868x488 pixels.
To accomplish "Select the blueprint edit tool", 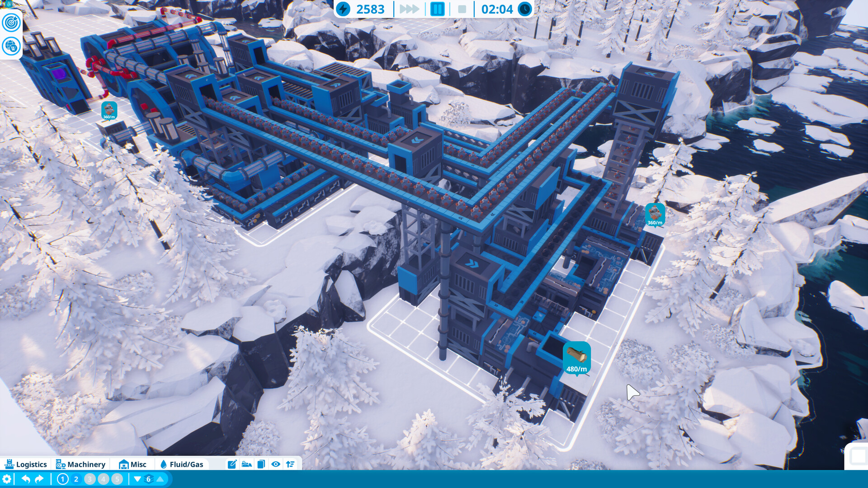I will click(232, 464).
